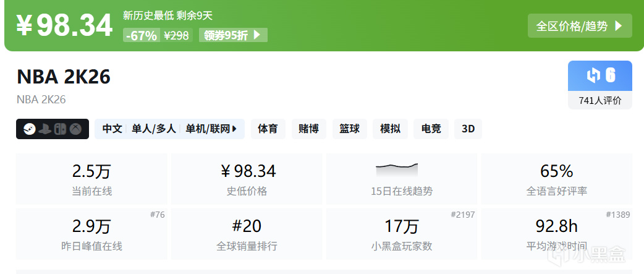
Task: Click the 全球销量排行 #20 card
Action: 247,234
